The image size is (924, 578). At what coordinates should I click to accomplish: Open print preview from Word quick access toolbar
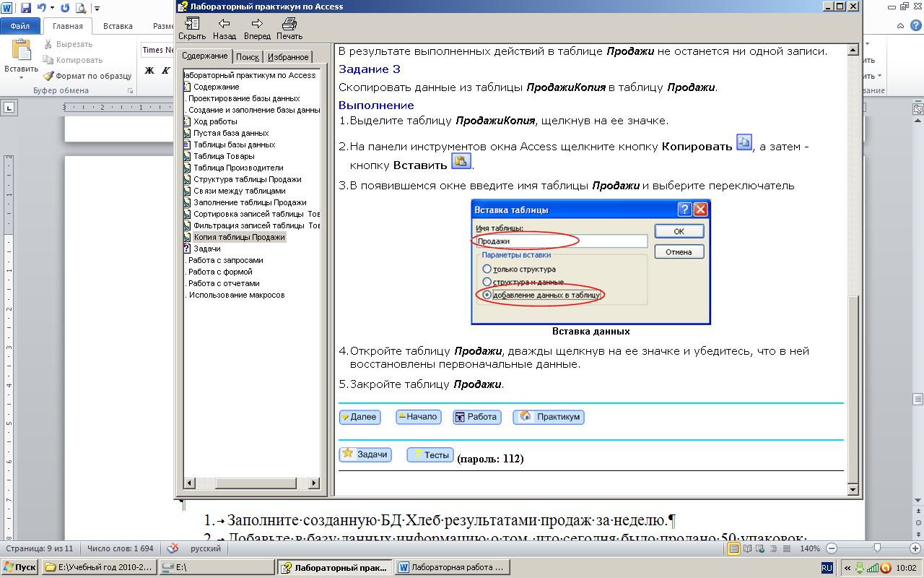pos(81,9)
